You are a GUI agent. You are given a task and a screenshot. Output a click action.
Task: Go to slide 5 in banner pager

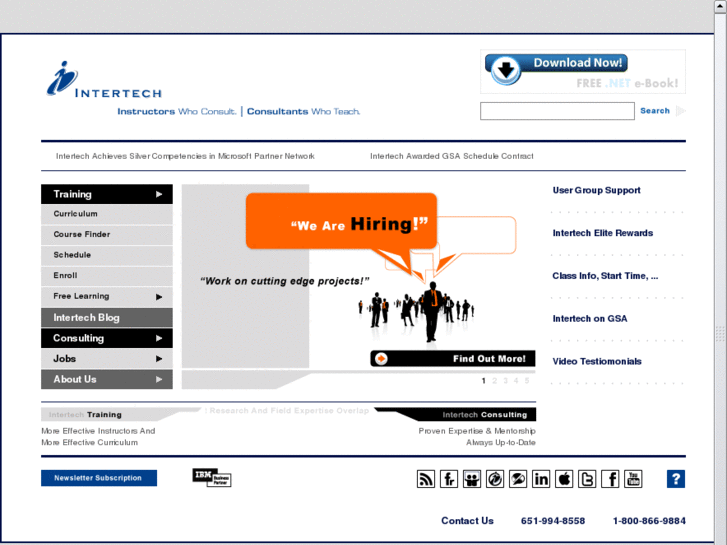pyautogui.click(x=527, y=381)
